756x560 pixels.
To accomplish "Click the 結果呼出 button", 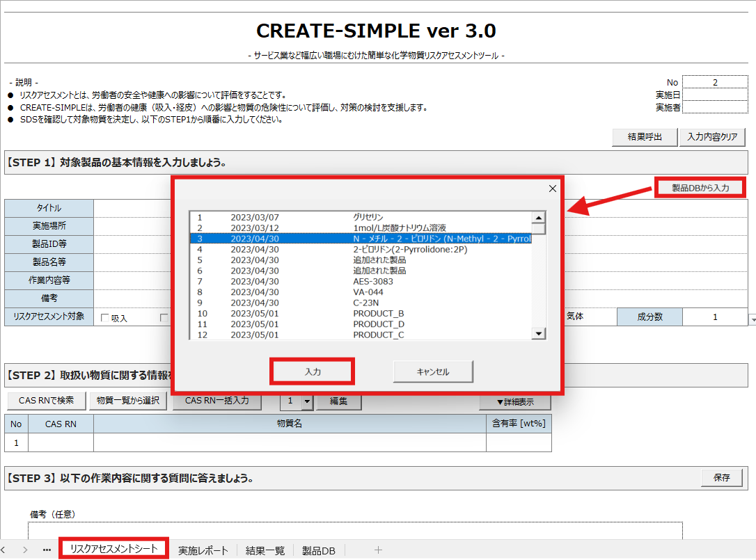I will tap(644, 137).
